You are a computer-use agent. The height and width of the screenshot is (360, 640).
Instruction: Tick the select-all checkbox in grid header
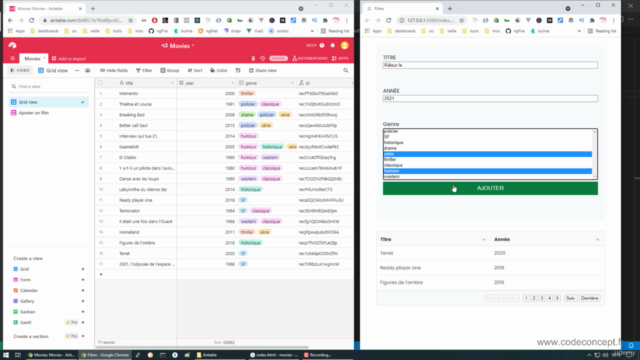(100, 83)
